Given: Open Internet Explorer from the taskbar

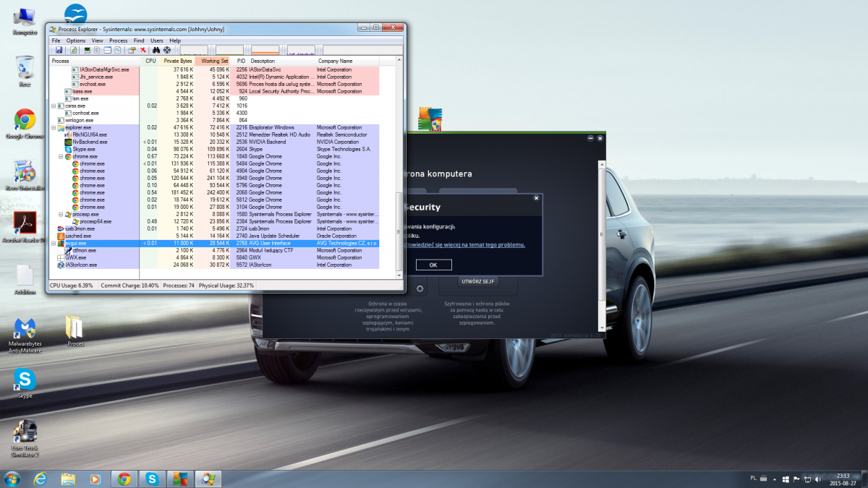Looking at the screenshot, I should tap(40, 479).
